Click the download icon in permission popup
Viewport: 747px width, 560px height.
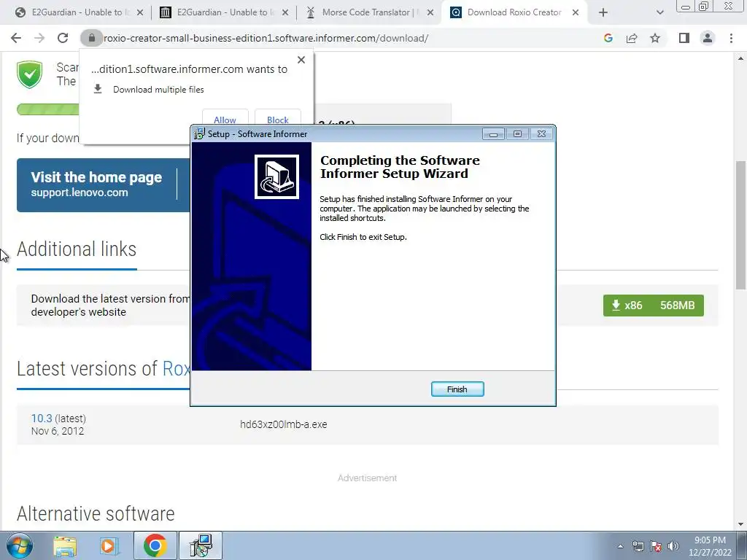[98, 89]
